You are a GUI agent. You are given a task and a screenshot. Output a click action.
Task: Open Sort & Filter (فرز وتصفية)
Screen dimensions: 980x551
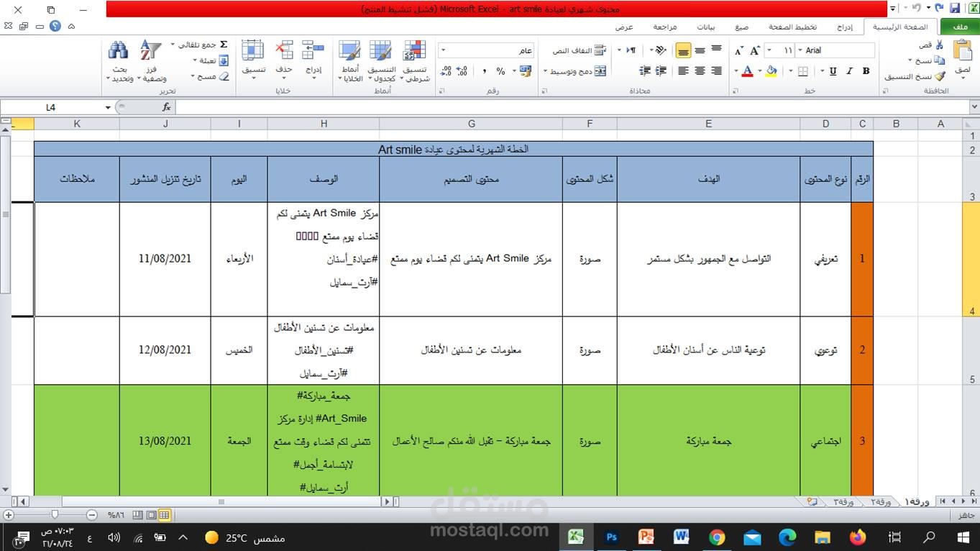click(151, 61)
